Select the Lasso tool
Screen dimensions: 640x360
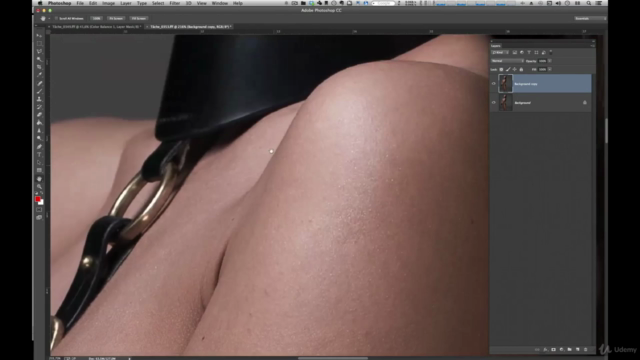(x=39, y=51)
